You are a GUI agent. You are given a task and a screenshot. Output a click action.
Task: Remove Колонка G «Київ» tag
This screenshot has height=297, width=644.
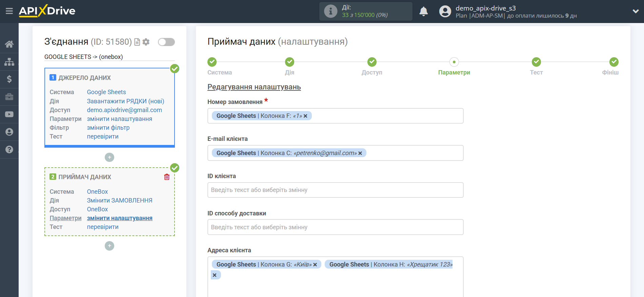[x=315, y=265]
